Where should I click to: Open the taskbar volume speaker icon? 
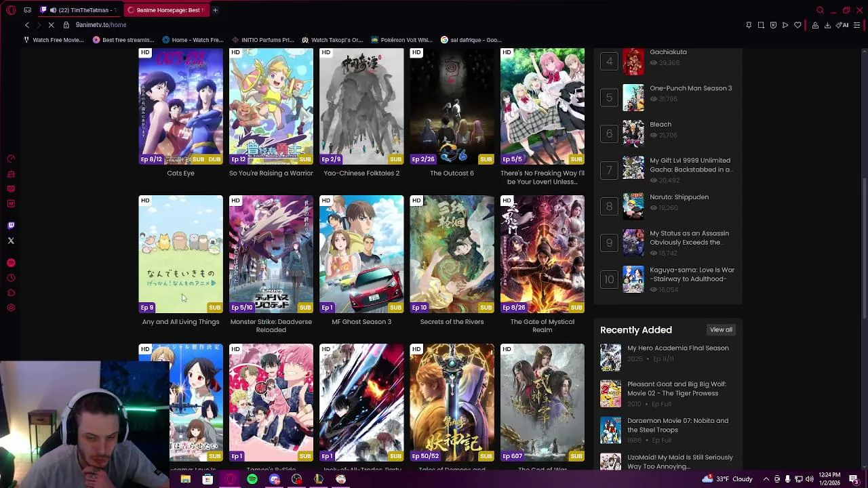click(x=809, y=479)
